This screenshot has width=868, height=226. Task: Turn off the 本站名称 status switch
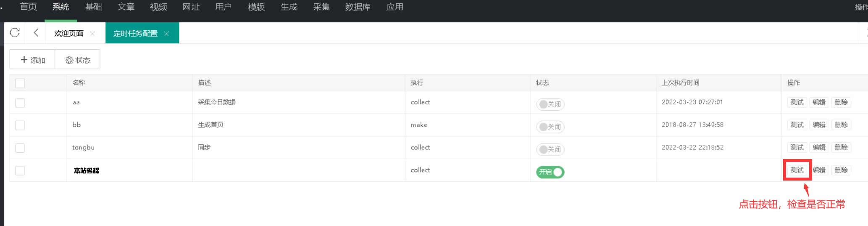point(550,172)
